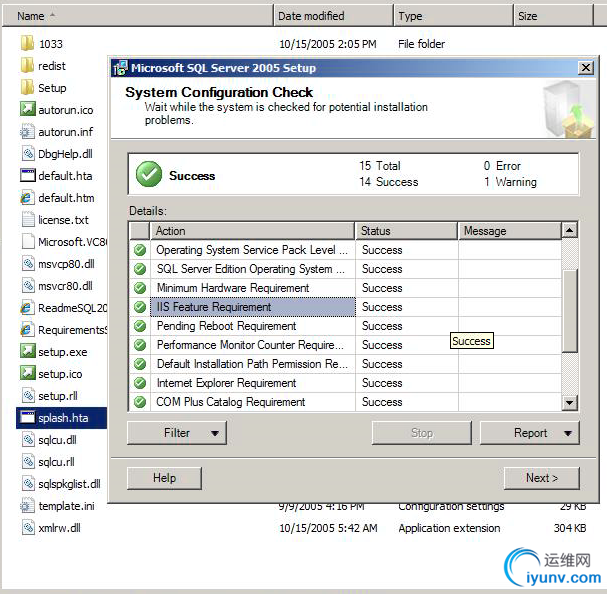
Task: Open the Report dropdown button
Action: click(x=530, y=433)
